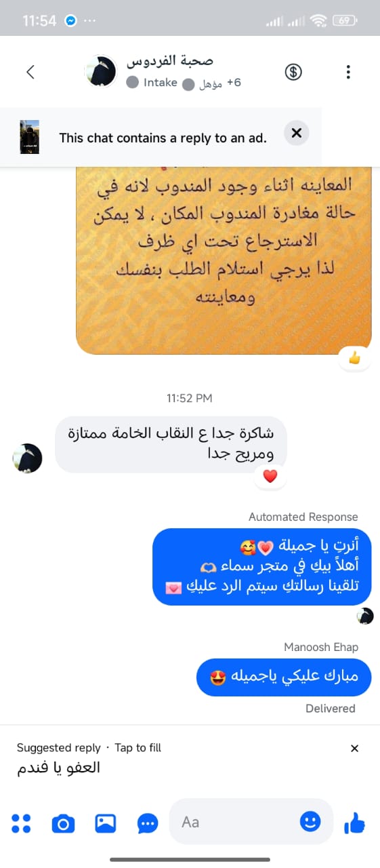Image resolution: width=380 pixels, height=868 pixels.
Task: Open the photo gallery icon
Action: tap(106, 823)
